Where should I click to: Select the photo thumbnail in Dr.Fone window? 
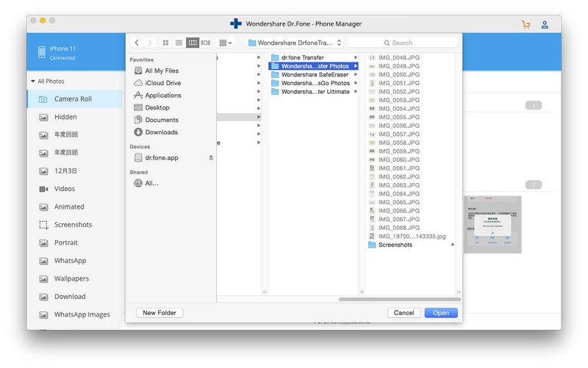492,224
